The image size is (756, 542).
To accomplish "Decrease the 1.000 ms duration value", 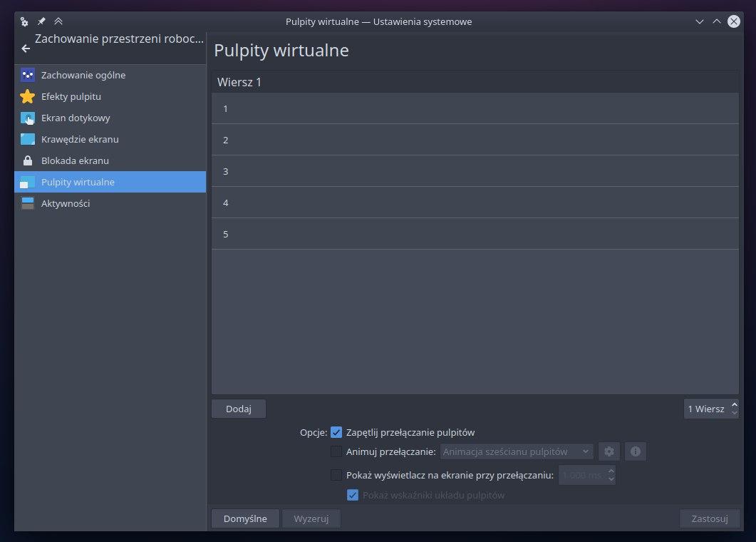I will click(x=611, y=479).
